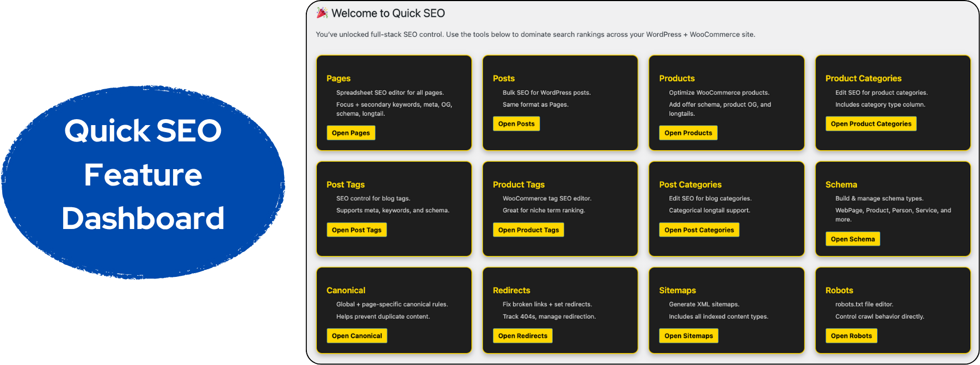The width and height of the screenshot is (980, 365).
Task: Click 'Bulk SEO for WordPress posts.' text
Action: click(547, 92)
